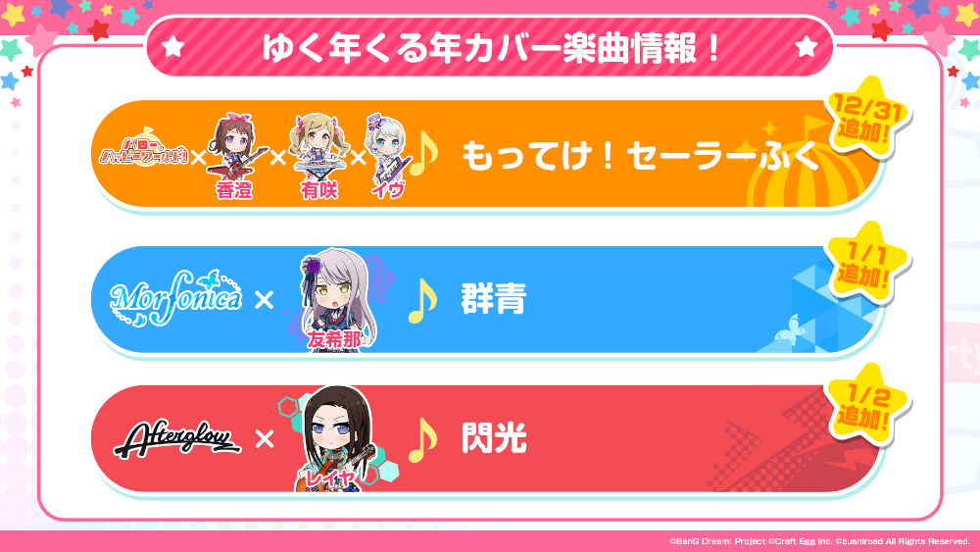Click the music note beside もってけ!セーラーふく
Viewport: 980px width, 552px height.
coord(423,154)
